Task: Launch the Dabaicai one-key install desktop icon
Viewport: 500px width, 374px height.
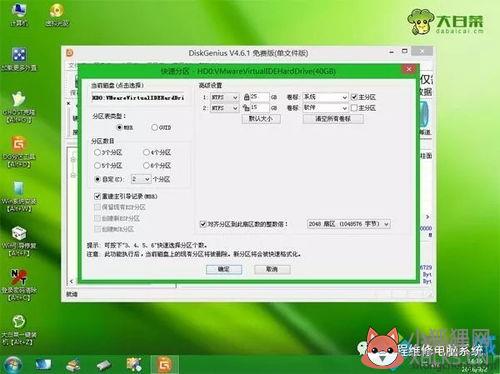Action: tap(19, 329)
